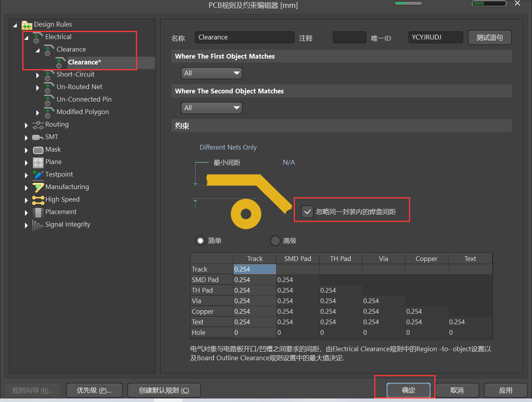This screenshot has width=532, height=402.
Task: Expand the Plane category
Action: click(26, 163)
